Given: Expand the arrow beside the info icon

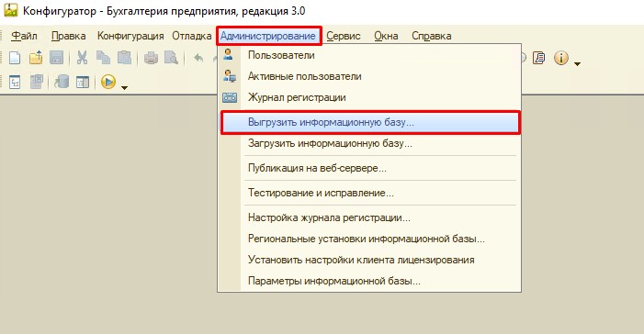Looking at the screenshot, I should click(x=577, y=64).
